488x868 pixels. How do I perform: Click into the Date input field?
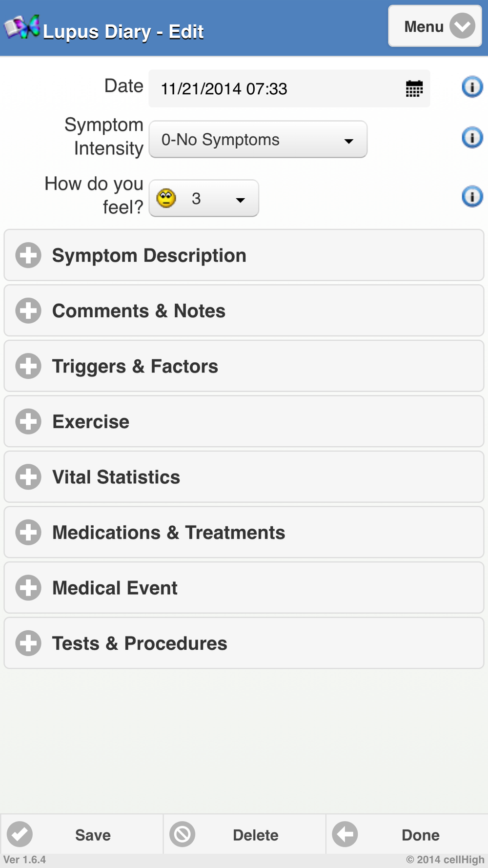point(289,89)
